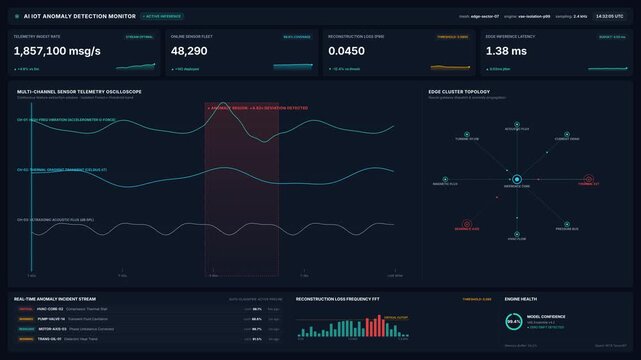Click the MODEL CONFIDENCE heading

coord(546,317)
